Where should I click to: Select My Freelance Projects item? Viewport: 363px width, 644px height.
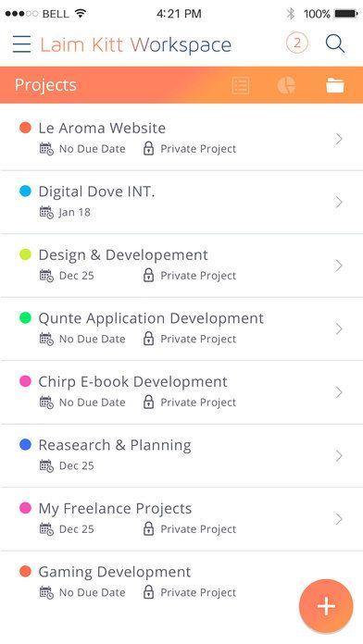181,519
